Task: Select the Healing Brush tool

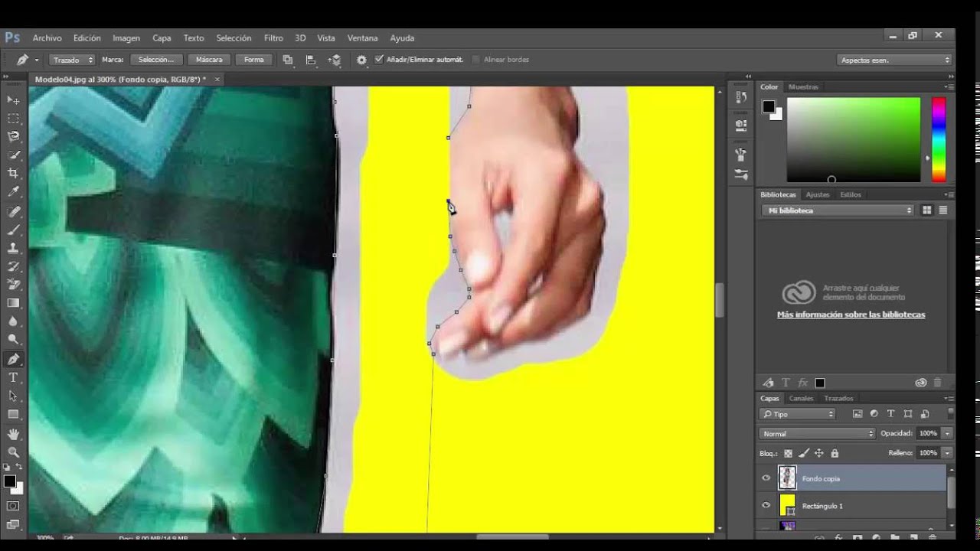Action: (13, 211)
